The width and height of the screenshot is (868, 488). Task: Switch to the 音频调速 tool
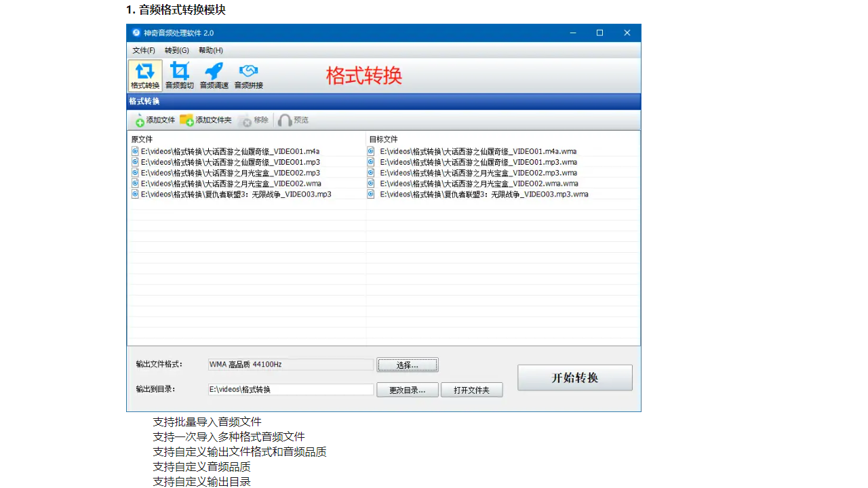(x=214, y=75)
